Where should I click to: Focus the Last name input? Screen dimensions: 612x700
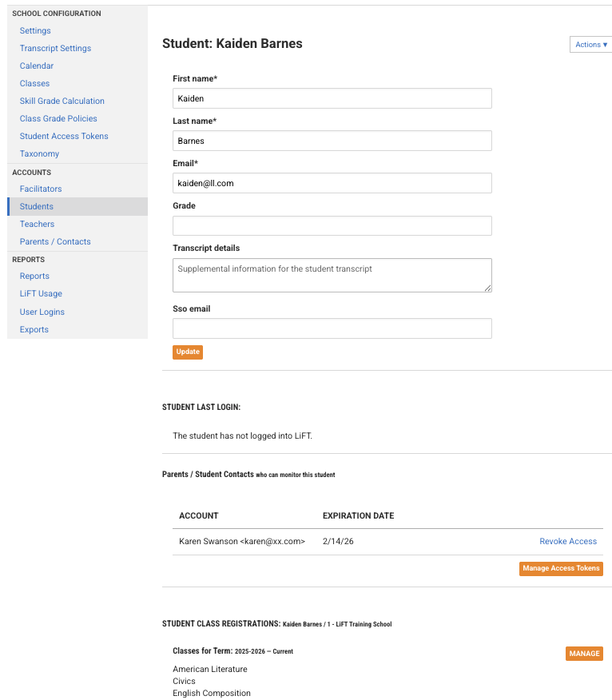tap(332, 141)
